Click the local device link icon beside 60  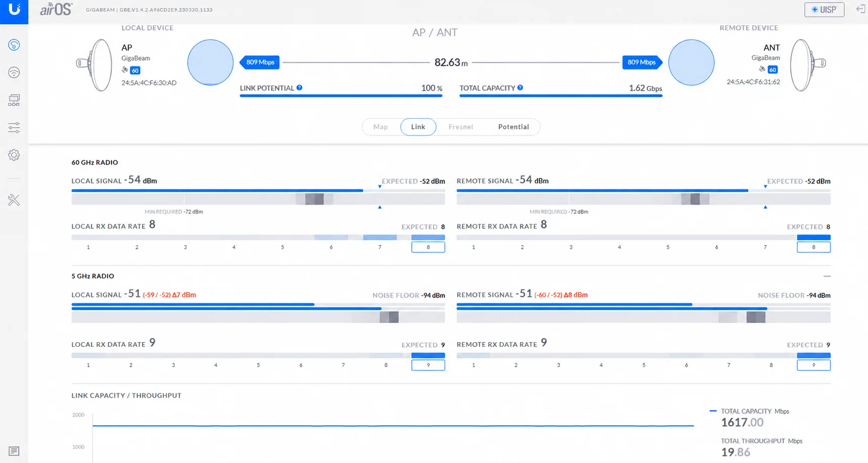124,70
